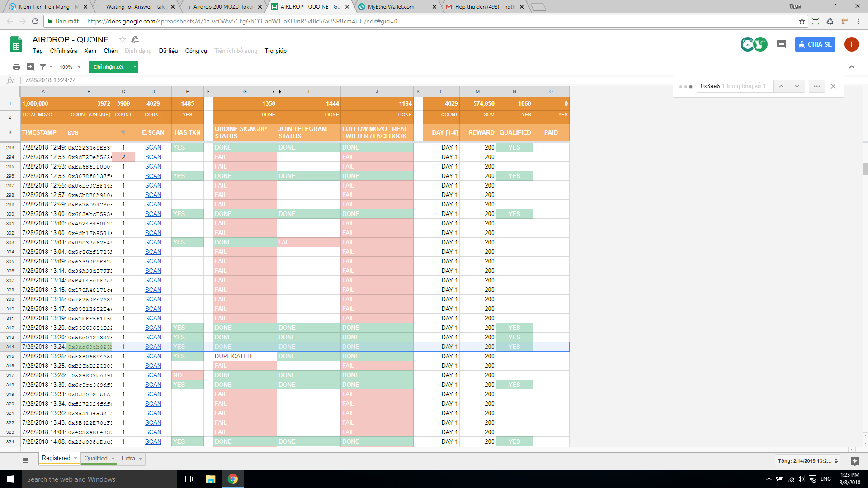Screen dimensions: 868x488
Task: Go to next find result arrow
Action: (x=797, y=86)
